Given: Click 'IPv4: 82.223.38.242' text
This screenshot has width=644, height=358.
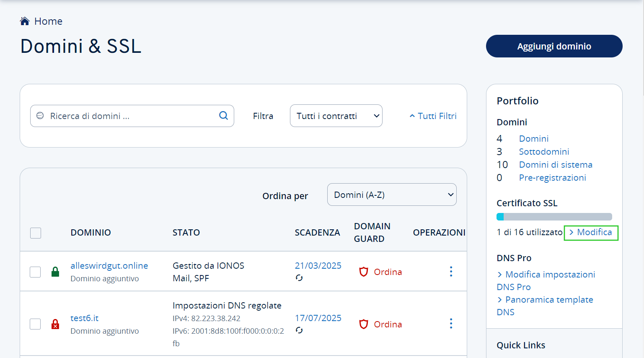Looking at the screenshot, I should [207, 319].
